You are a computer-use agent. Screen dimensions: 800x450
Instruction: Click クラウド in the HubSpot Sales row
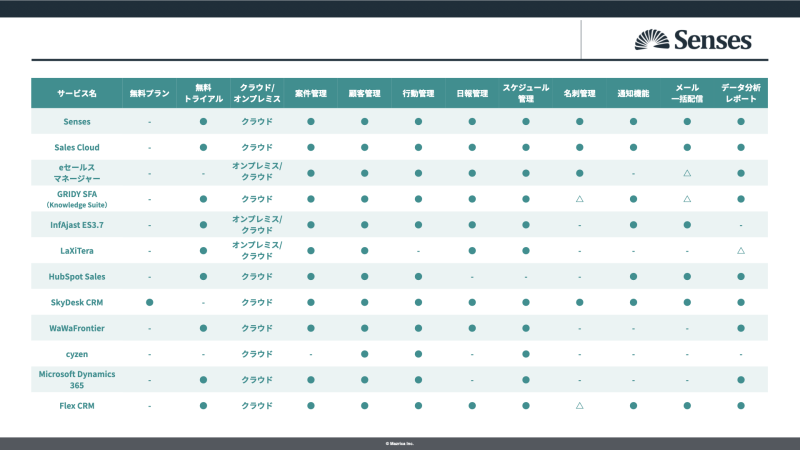[x=257, y=277]
